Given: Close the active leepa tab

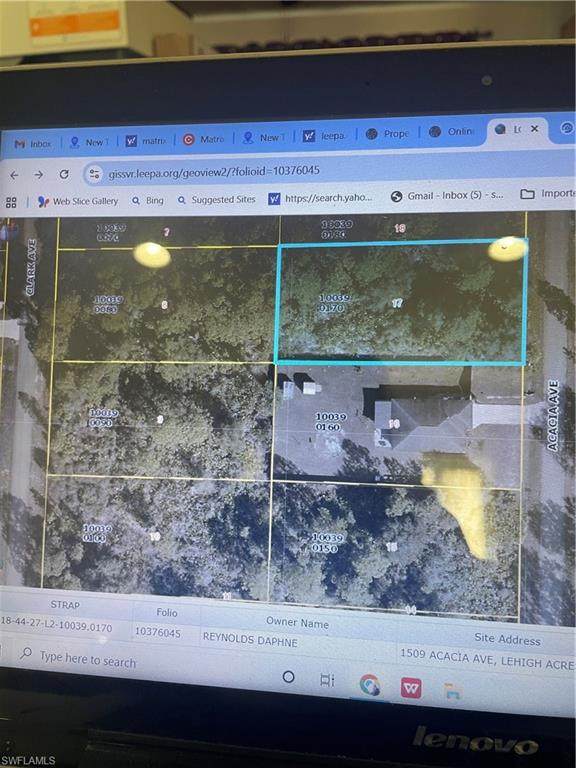Looking at the screenshot, I should [x=534, y=128].
